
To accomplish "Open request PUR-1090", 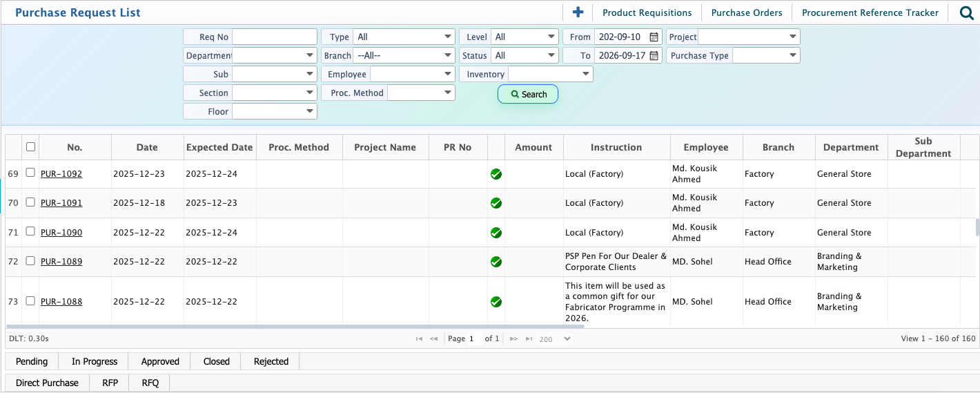I will [61, 233].
